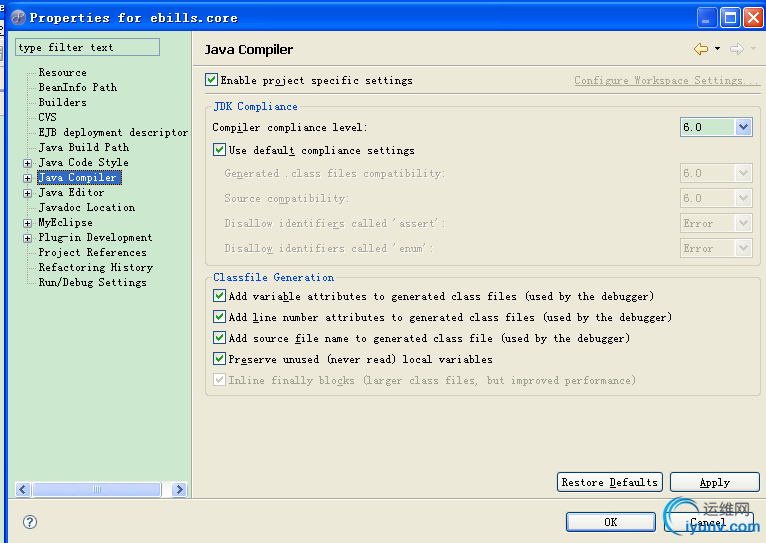
Task: Toggle Add source file name checkbox
Action: (x=219, y=337)
